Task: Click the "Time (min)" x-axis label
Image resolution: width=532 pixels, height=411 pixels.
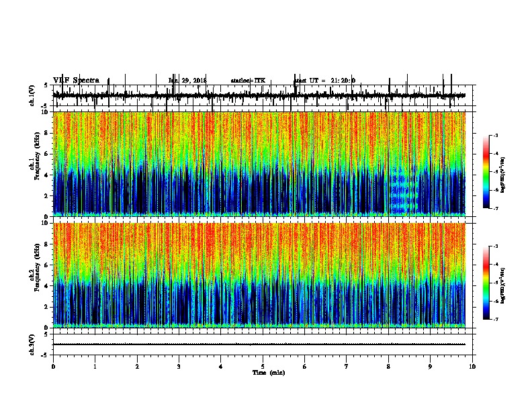Action: pos(269,373)
